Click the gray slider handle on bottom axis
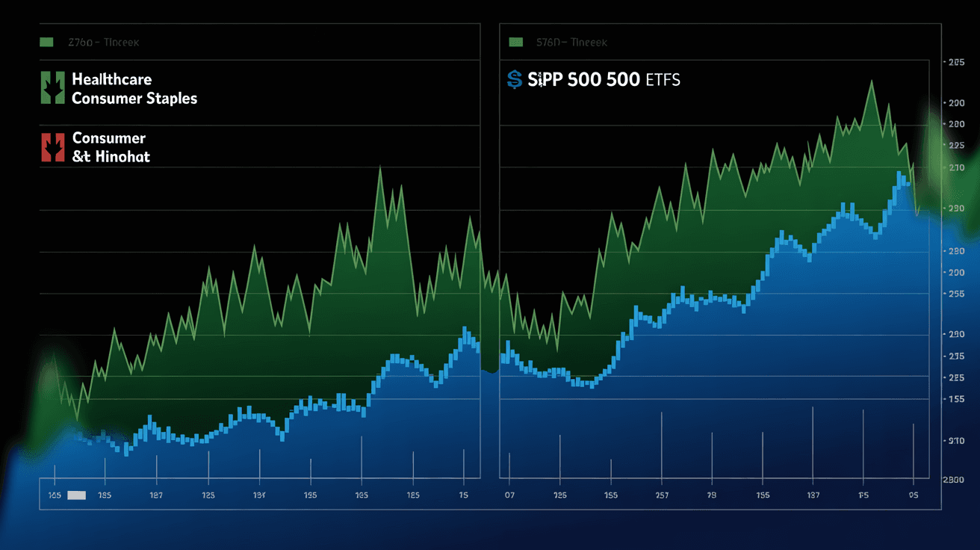 tap(77, 495)
